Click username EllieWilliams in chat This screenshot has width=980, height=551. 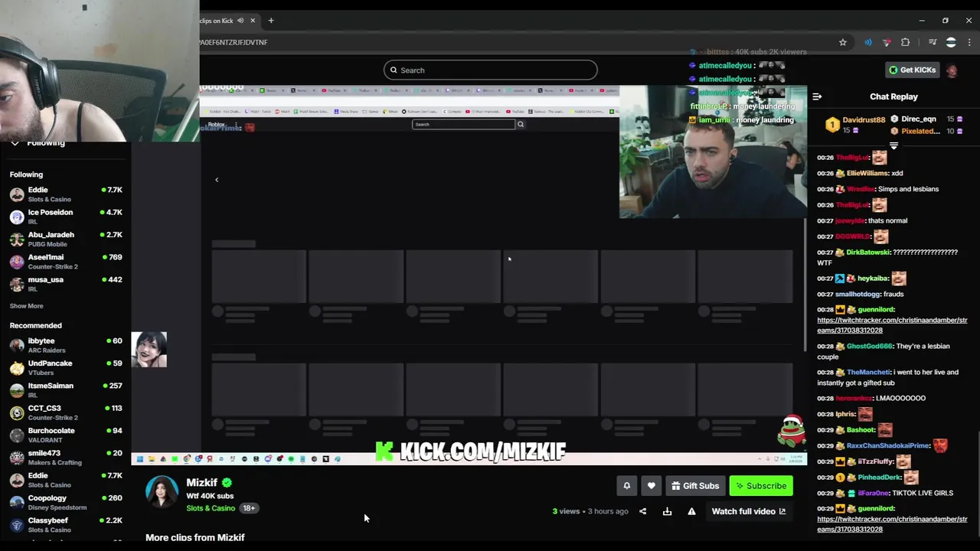868,173
